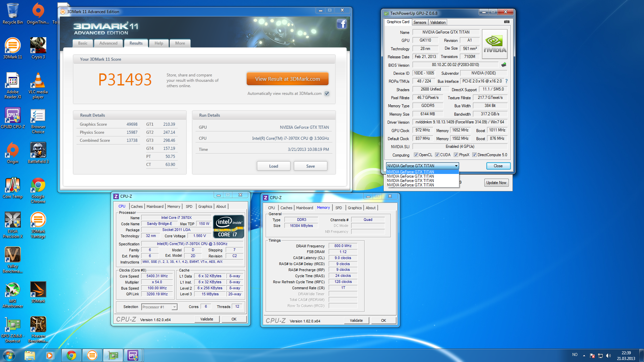Launch Battlefield 3 desktop icon

click(38, 153)
